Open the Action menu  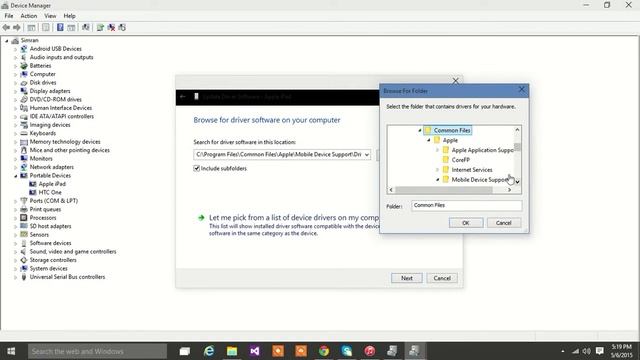[29, 16]
